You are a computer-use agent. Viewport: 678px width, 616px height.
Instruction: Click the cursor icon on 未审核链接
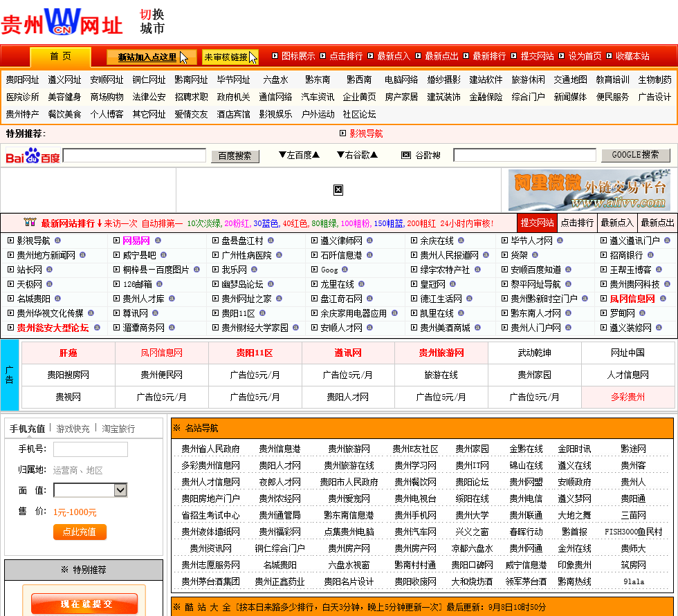tap(253, 57)
